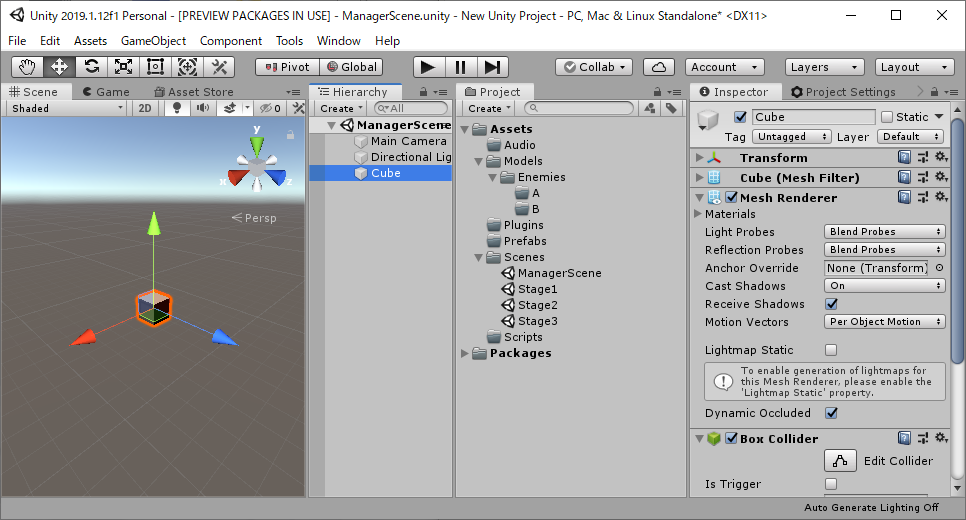
Task: Toggle Pivot handle position button
Action: click(x=288, y=67)
